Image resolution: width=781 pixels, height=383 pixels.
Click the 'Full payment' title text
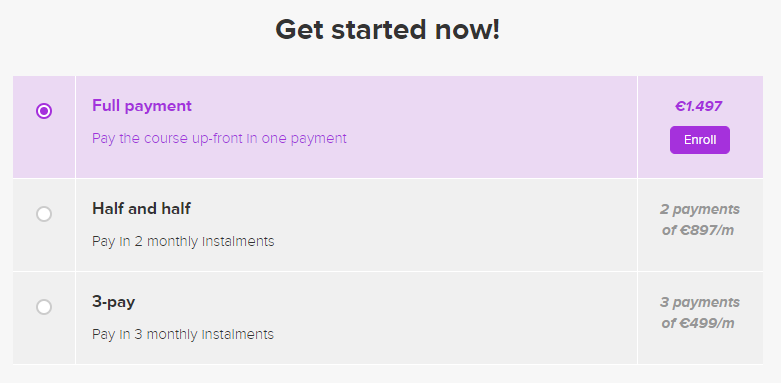pos(142,106)
